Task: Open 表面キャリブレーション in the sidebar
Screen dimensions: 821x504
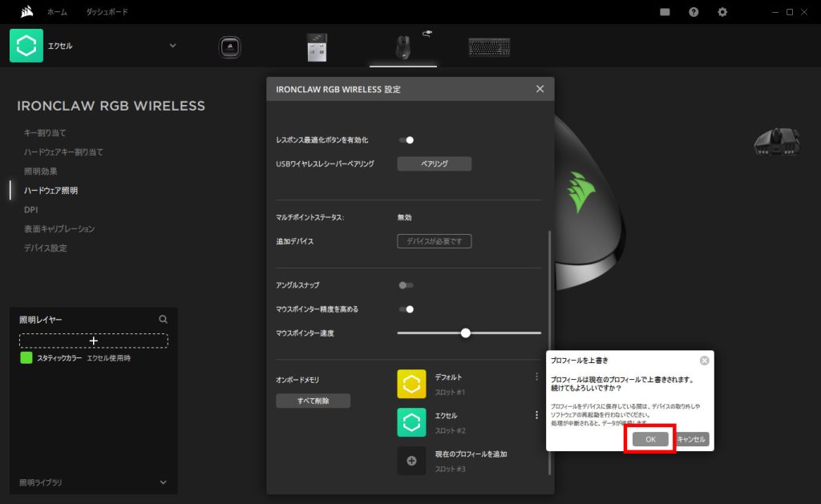Action: pyautogui.click(x=59, y=228)
